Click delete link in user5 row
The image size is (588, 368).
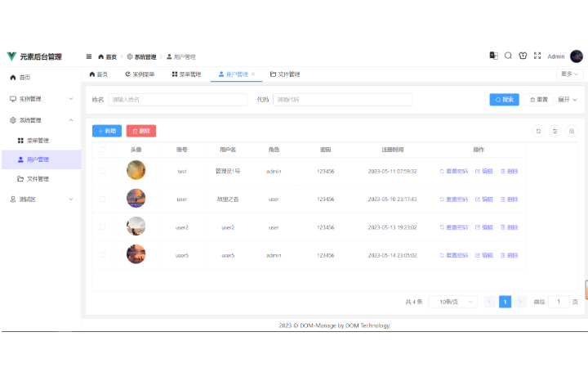coord(510,255)
